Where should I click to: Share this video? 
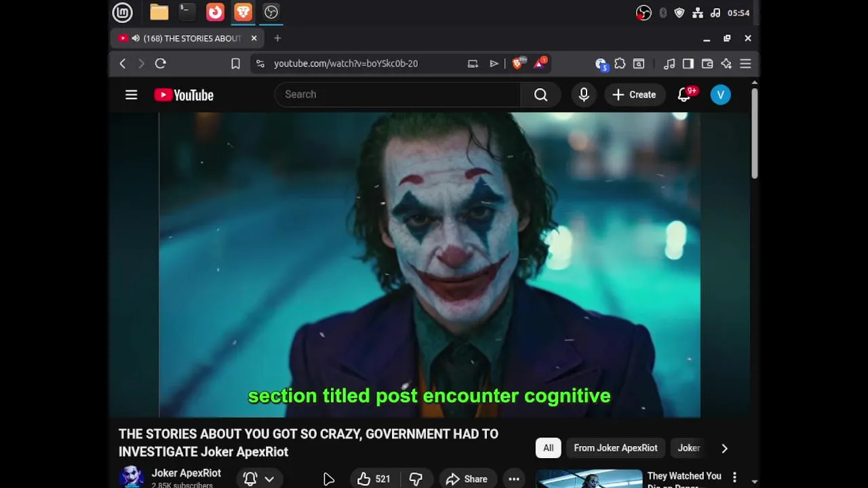467,479
